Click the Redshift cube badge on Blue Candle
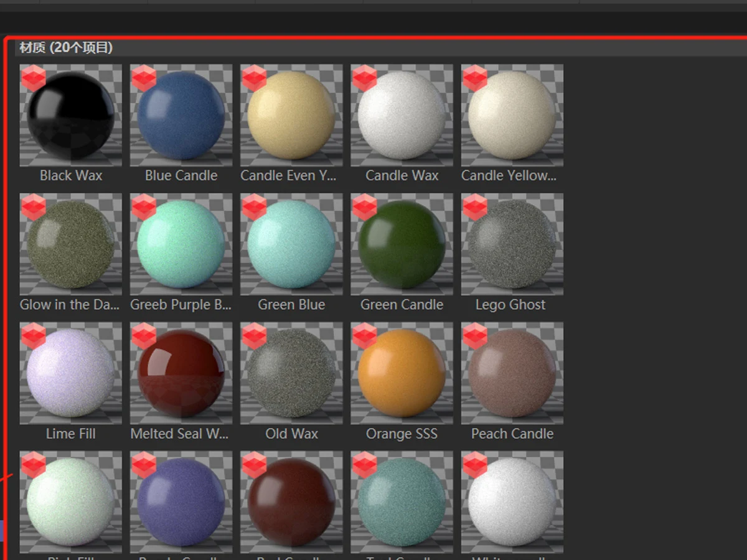 click(x=144, y=78)
